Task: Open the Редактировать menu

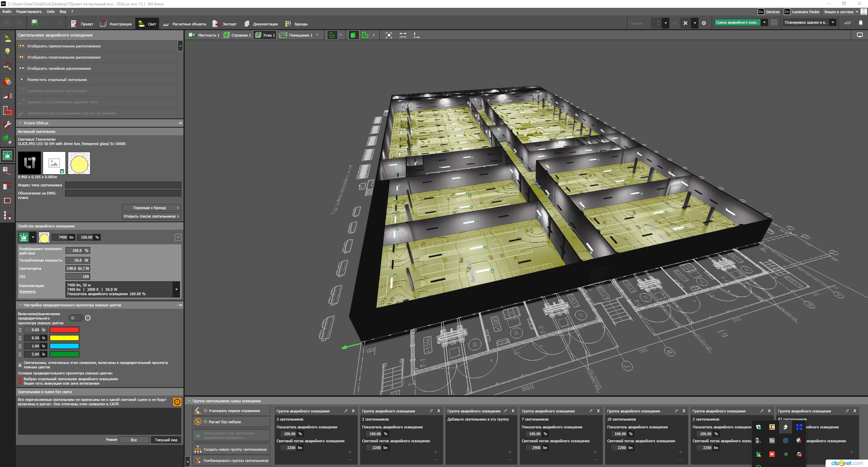Action: point(29,12)
